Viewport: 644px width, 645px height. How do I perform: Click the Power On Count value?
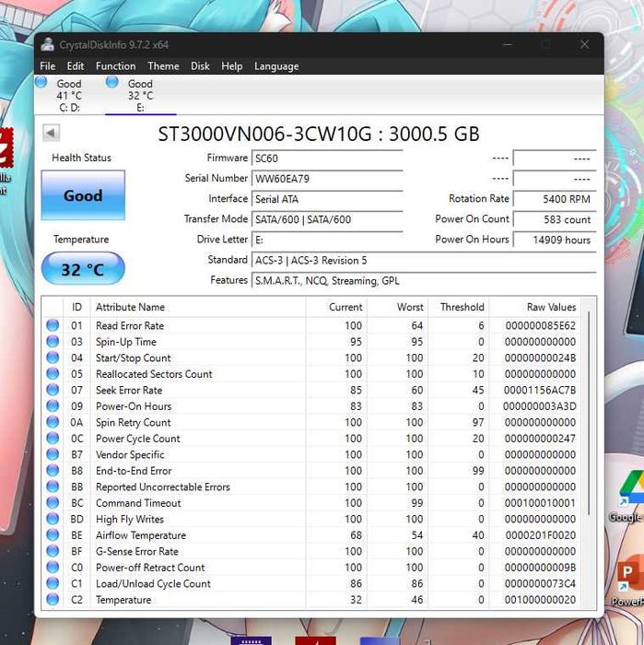point(555,219)
